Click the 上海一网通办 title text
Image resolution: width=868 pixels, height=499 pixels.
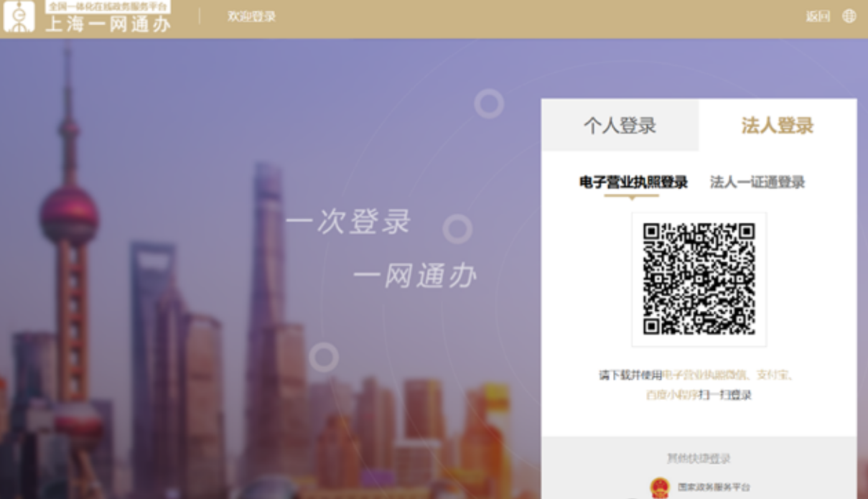pos(108,24)
